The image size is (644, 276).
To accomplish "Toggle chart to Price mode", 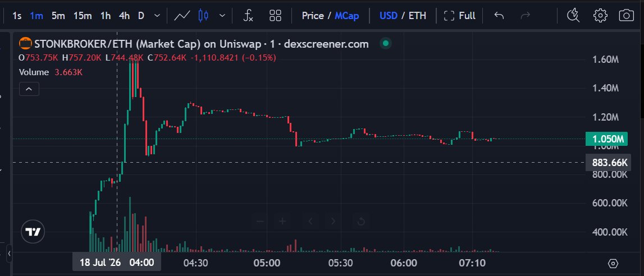I will 313,16.
